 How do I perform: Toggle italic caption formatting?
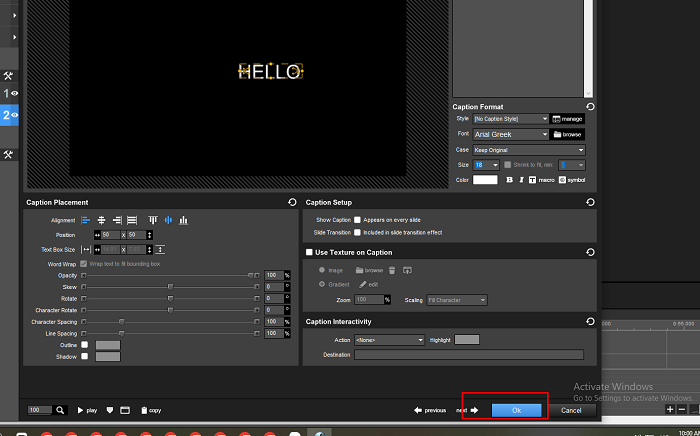point(521,180)
